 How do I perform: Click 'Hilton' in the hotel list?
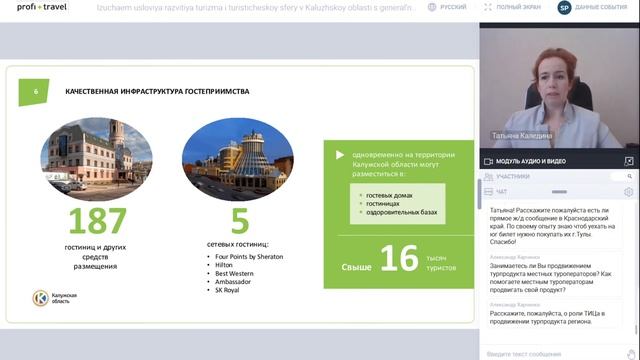coord(224,265)
